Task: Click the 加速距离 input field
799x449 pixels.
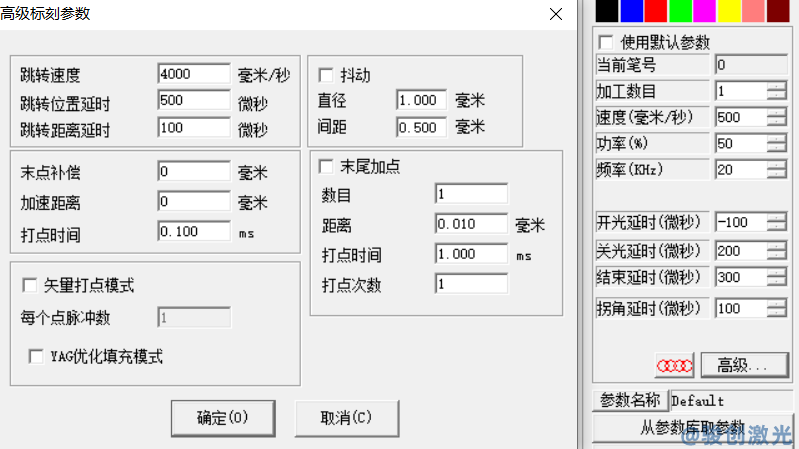Action: click(194, 201)
